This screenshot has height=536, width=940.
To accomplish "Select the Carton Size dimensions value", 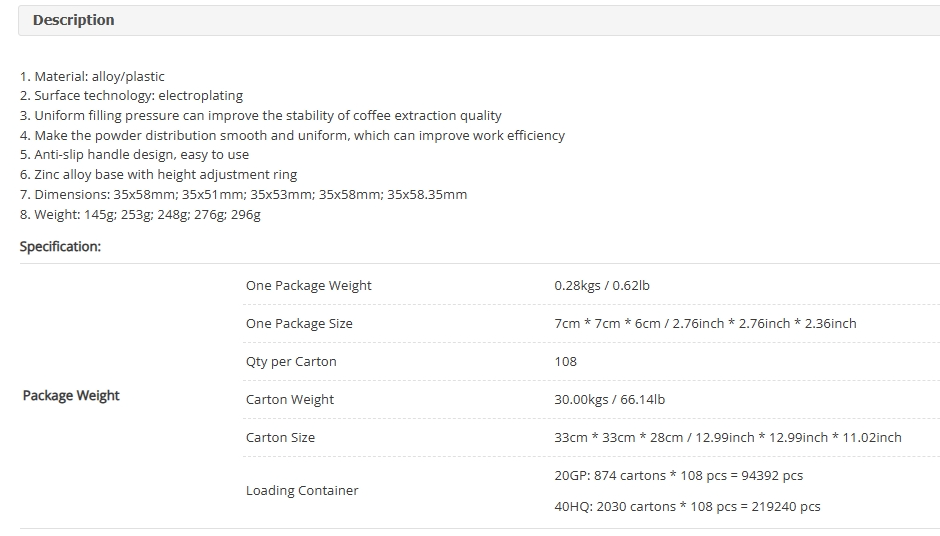I will pyautogui.click(x=728, y=437).
